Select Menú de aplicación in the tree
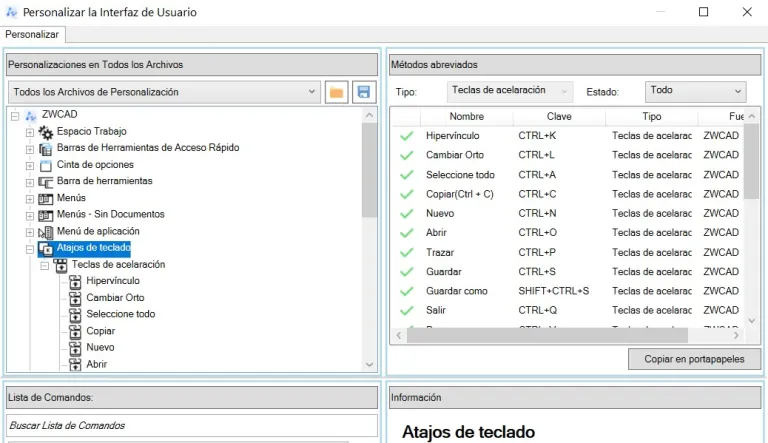Viewport: 768px width, 443px height. coord(98,231)
